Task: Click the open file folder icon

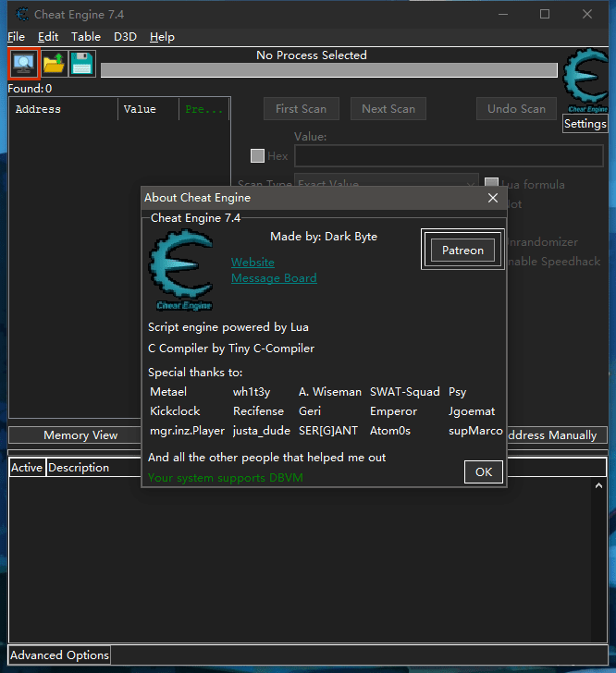Action: click(54, 64)
